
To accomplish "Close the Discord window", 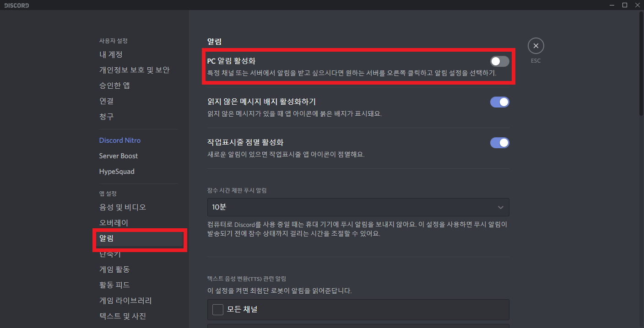I will point(637,5).
